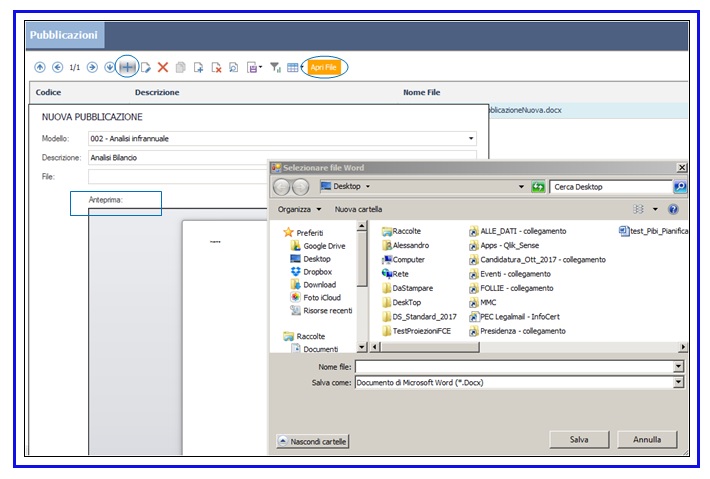
Task: Select the DS_Standard_2017 folder
Action: click(x=419, y=317)
